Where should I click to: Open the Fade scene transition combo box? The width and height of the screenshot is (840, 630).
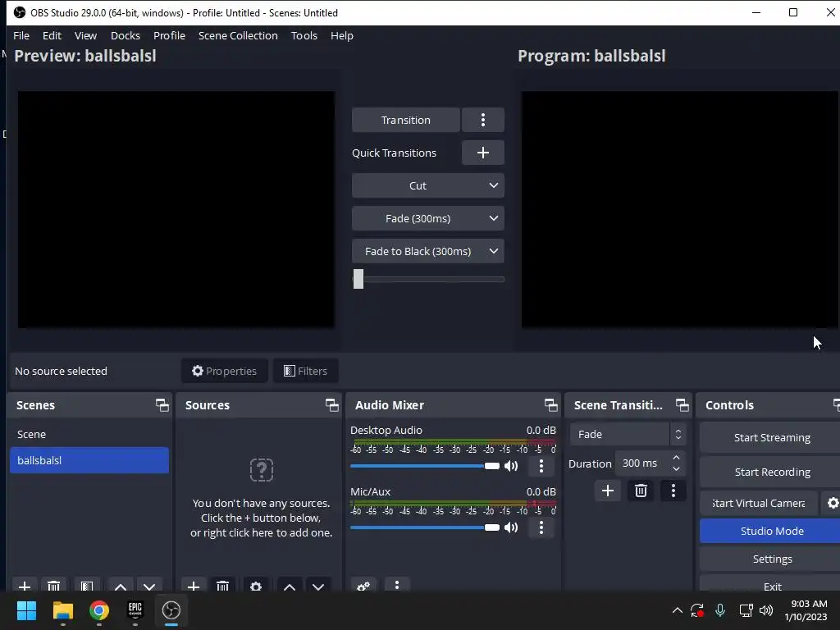click(628, 434)
